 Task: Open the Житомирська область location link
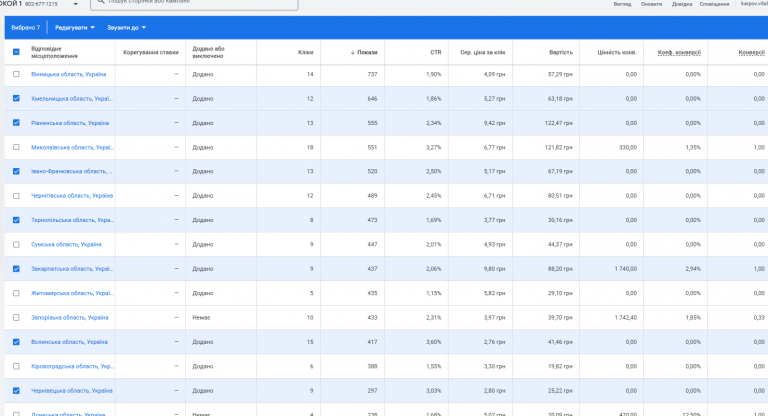point(72,293)
